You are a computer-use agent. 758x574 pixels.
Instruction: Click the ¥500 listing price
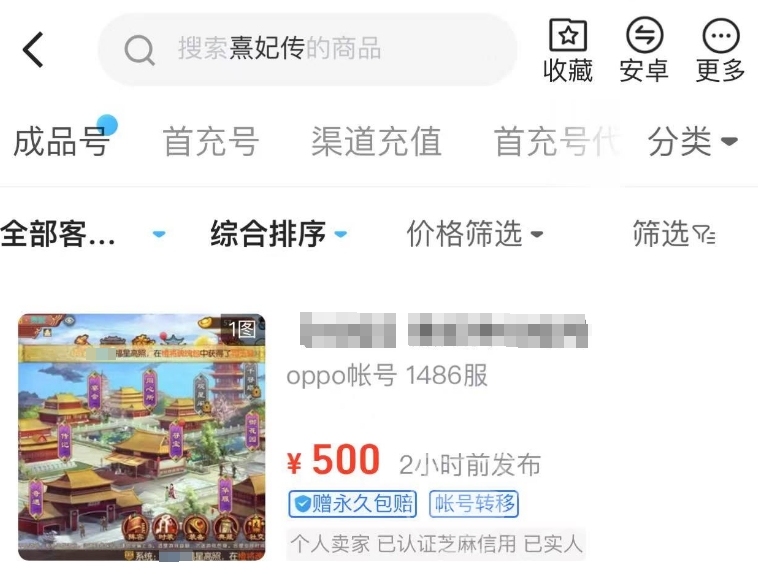[x=333, y=460]
